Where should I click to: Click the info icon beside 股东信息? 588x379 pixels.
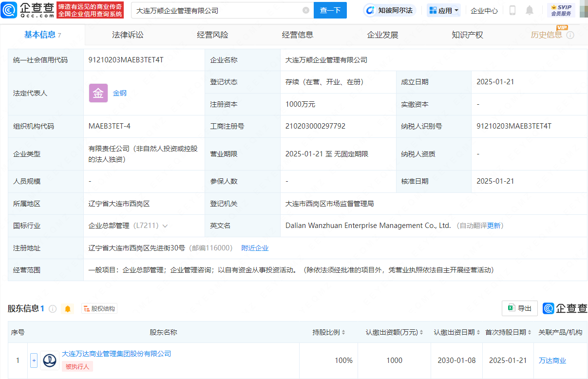click(x=53, y=309)
